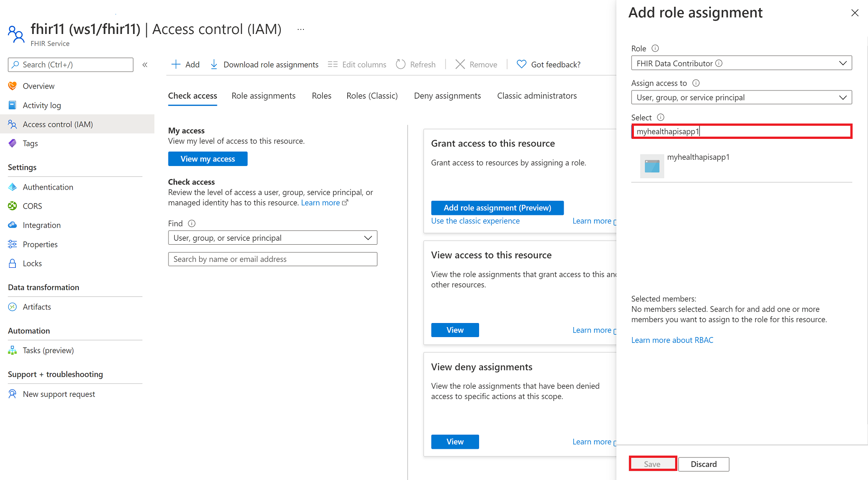Image resolution: width=868 pixels, height=480 pixels.
Task: Click the Tags icon
Action: coord(13,143)
